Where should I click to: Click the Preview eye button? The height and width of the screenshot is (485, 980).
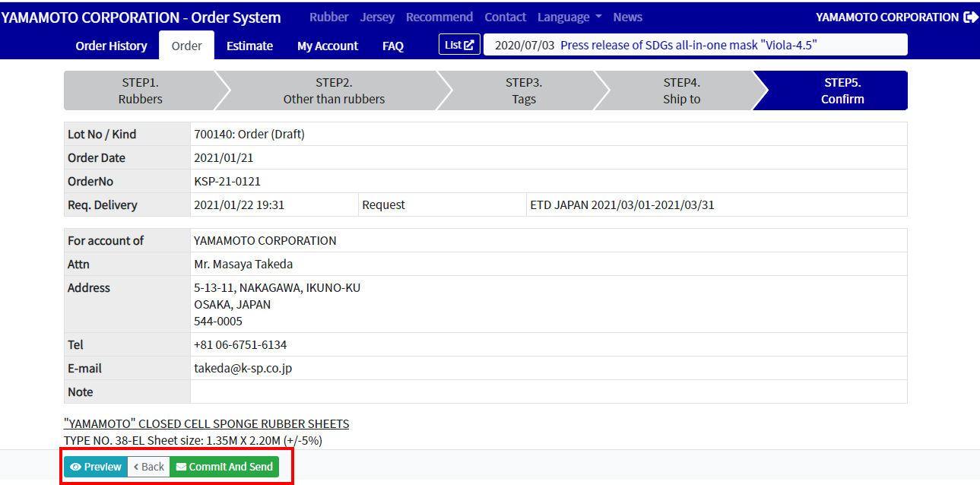click(x=96, y=467)
